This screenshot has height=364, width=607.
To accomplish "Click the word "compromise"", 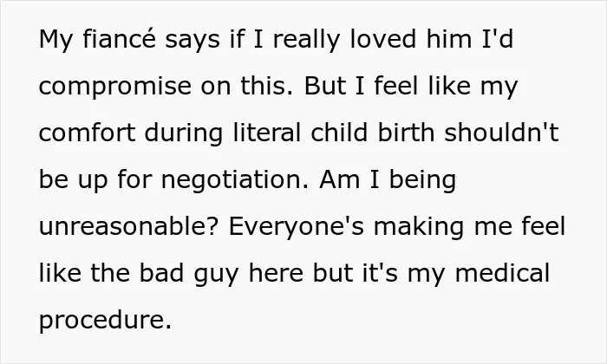I will point(115,86).
